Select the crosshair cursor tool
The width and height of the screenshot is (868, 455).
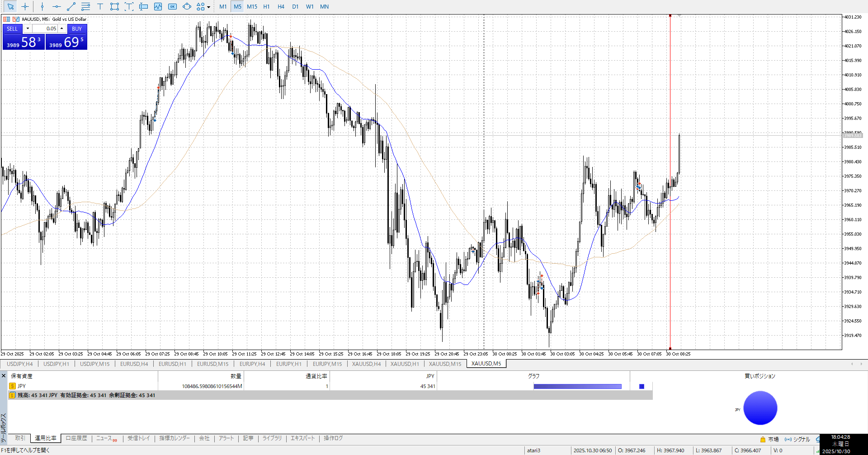[25, 6]
